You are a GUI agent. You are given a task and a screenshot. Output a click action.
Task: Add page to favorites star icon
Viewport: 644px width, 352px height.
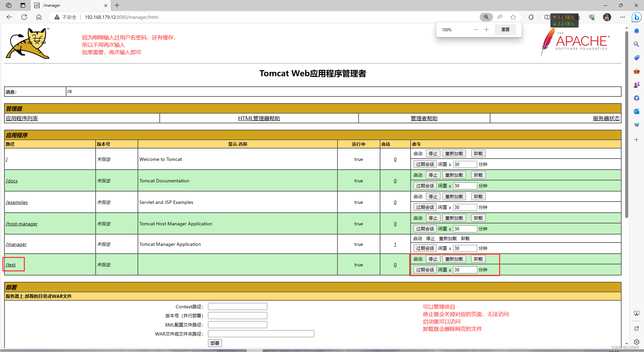pos(513,17)
